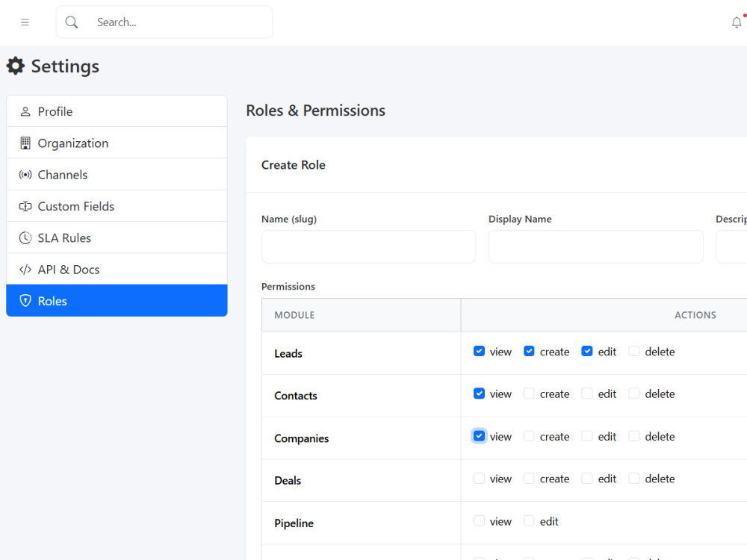
Task: Enable Companies edit permission
Action: (x=587, y=436)
